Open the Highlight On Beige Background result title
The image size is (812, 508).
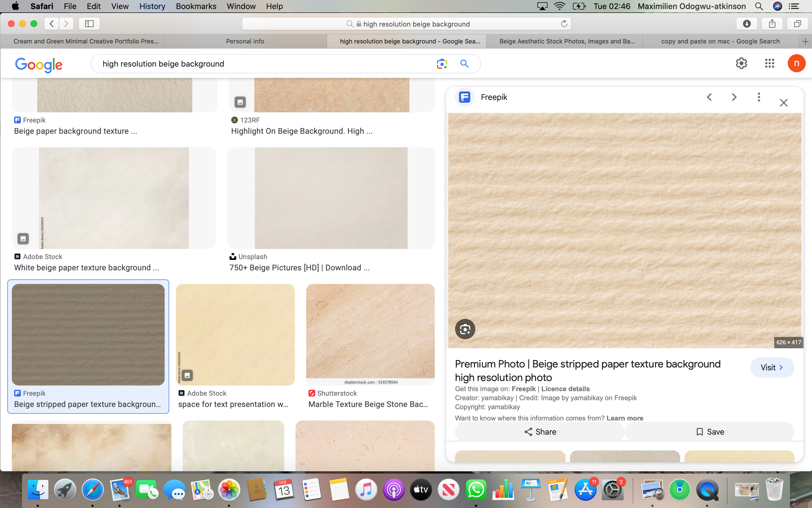coord(302,131)
